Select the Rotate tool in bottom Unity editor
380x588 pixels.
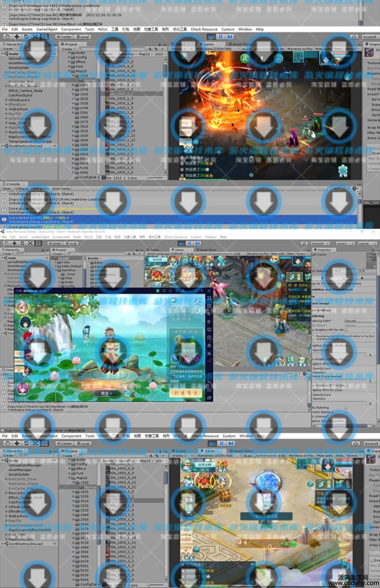(x=26, y=443)
